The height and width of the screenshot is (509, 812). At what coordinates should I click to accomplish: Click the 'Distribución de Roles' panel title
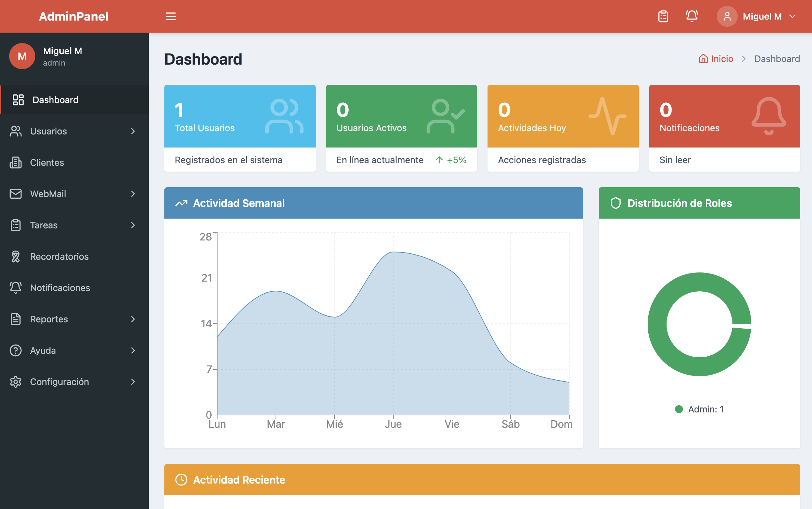point(680,203)
